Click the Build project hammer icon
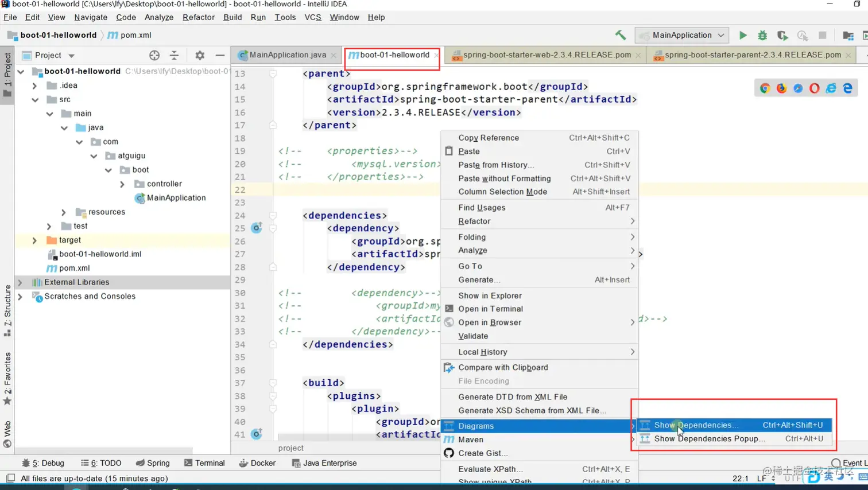The height and width of the screenshot is (490, 868). 621,35
